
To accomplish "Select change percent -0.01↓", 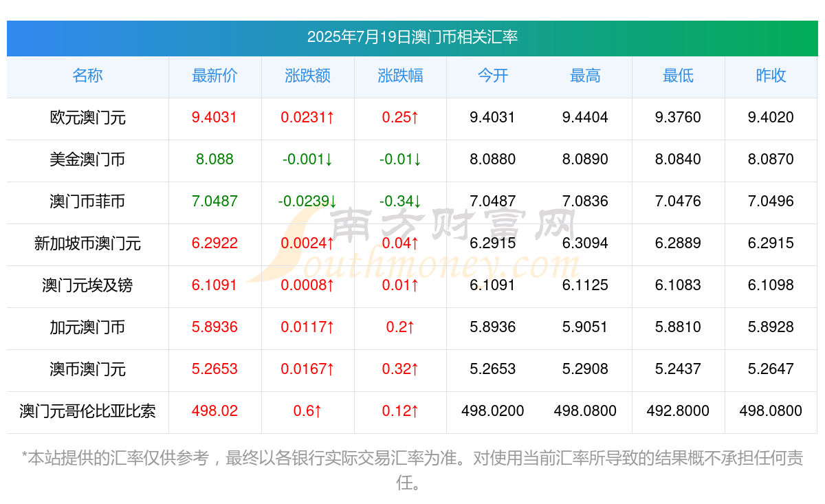I will click(401, 160).
